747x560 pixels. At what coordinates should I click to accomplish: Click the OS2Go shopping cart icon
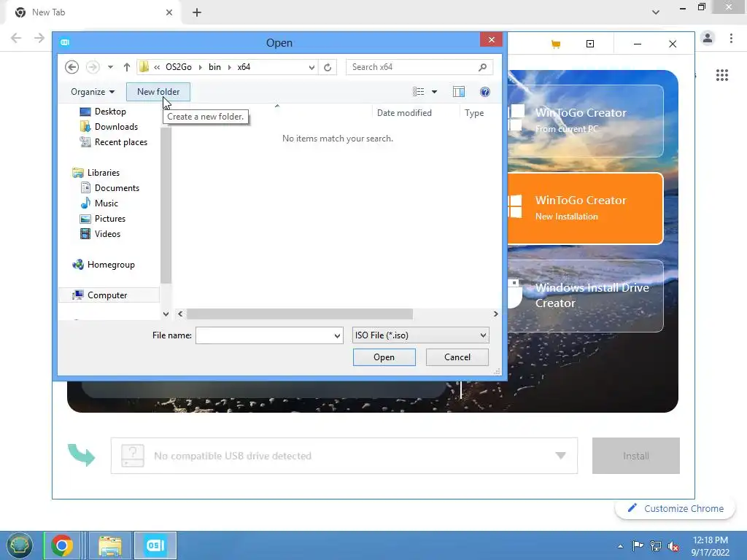555,44
